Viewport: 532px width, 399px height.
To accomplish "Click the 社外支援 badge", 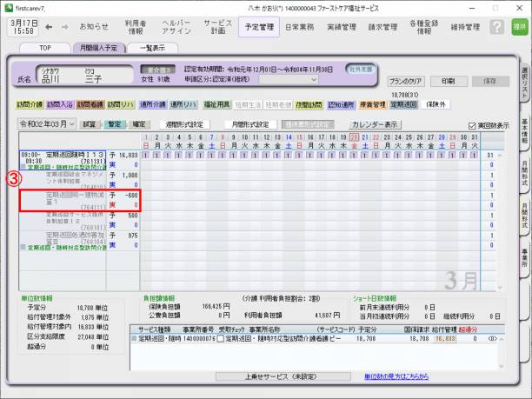I will pyautogui.click(x=359, y=68).
